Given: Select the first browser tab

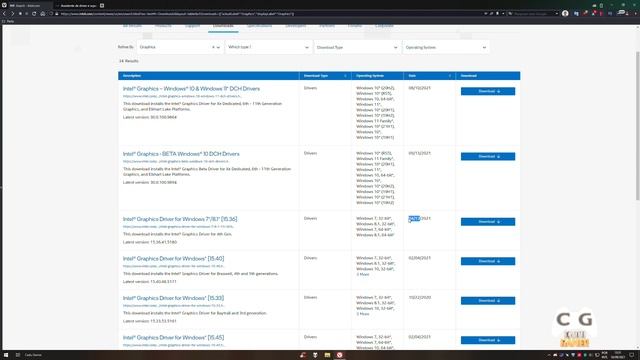Looking at the screenshot, I should (x=27, y=5).
